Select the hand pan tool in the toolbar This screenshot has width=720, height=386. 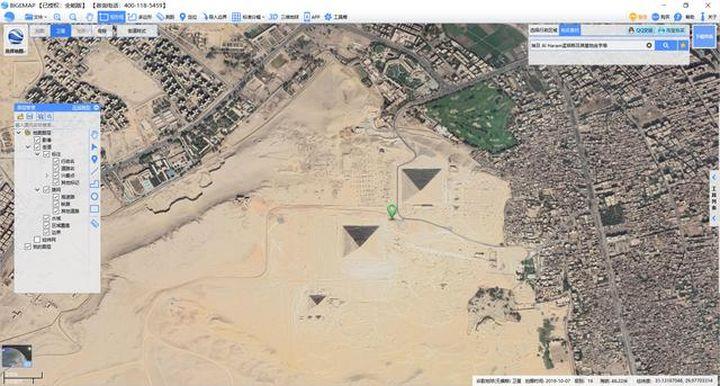pos(90,17)
